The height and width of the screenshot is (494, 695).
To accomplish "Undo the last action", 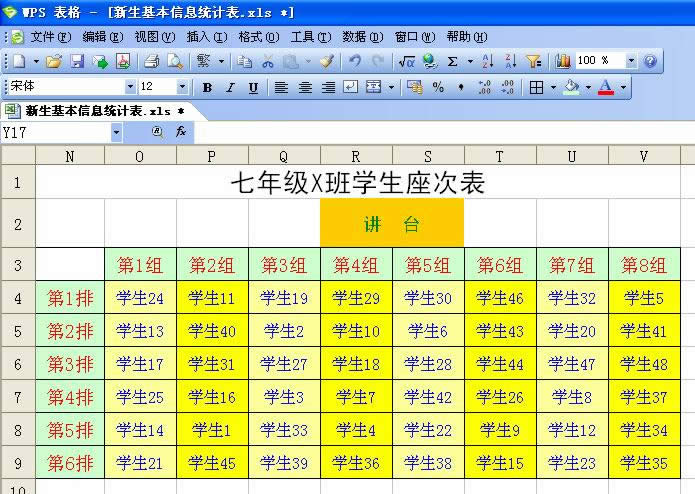I will (x=355, y=61).
